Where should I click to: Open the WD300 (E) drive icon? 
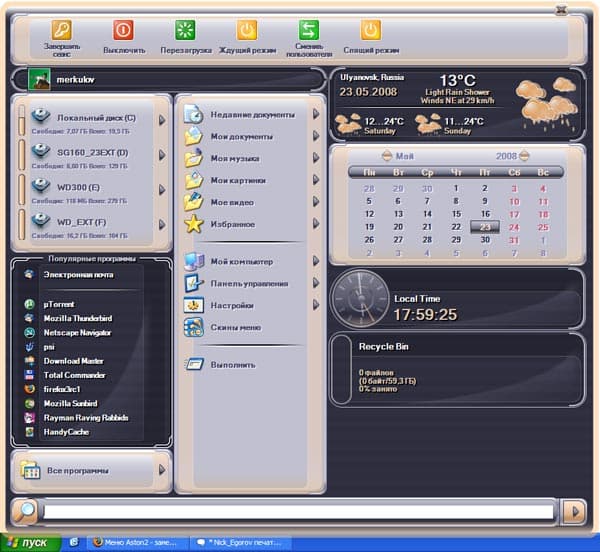(x=41, y=186)
